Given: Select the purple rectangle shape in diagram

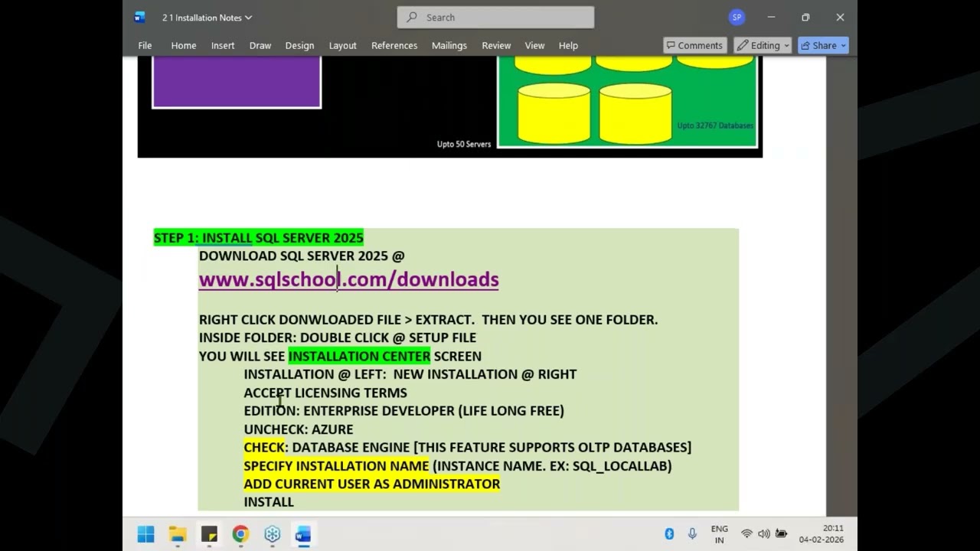Looking at the screenshot, I should (237, 82).
